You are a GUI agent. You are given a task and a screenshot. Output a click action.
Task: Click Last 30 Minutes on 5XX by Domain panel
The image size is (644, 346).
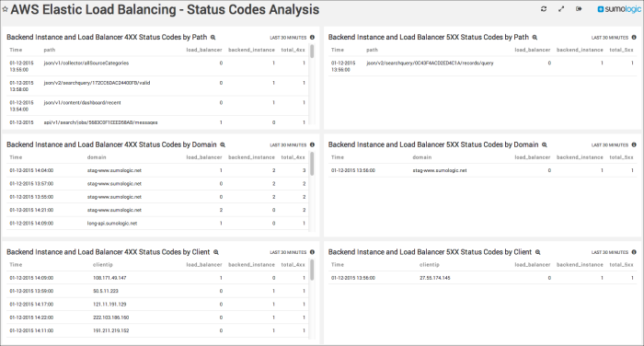[609, 145]
